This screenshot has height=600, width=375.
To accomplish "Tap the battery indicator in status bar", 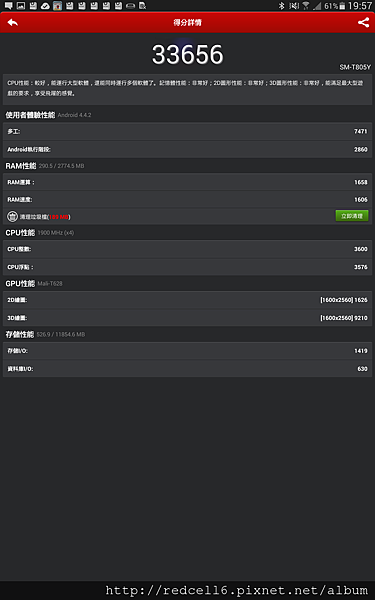I will (x=342, y=6).
